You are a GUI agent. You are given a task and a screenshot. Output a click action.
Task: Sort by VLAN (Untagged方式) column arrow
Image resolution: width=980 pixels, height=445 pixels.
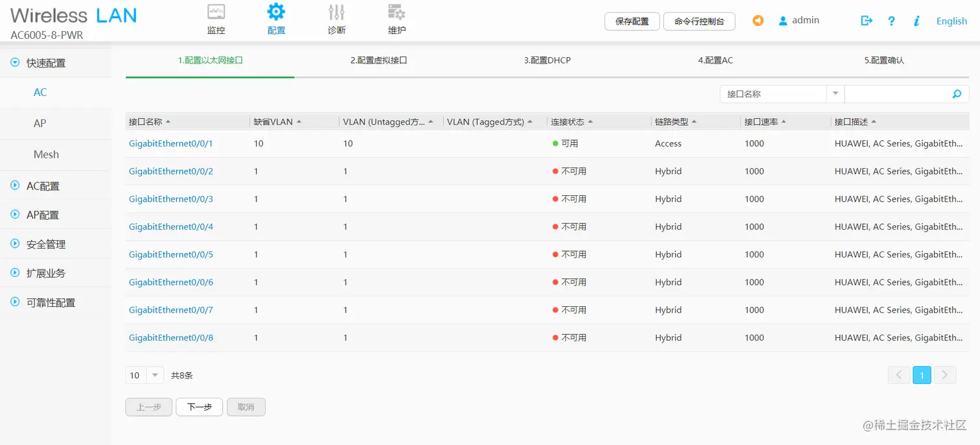click(431, 121)
